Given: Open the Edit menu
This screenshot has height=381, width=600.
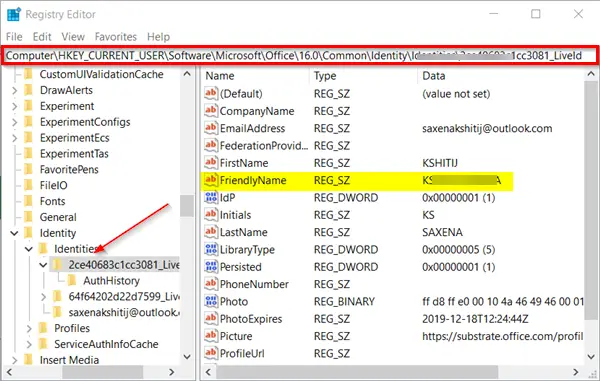Looking at the screenshot, I should coord(42,37).
